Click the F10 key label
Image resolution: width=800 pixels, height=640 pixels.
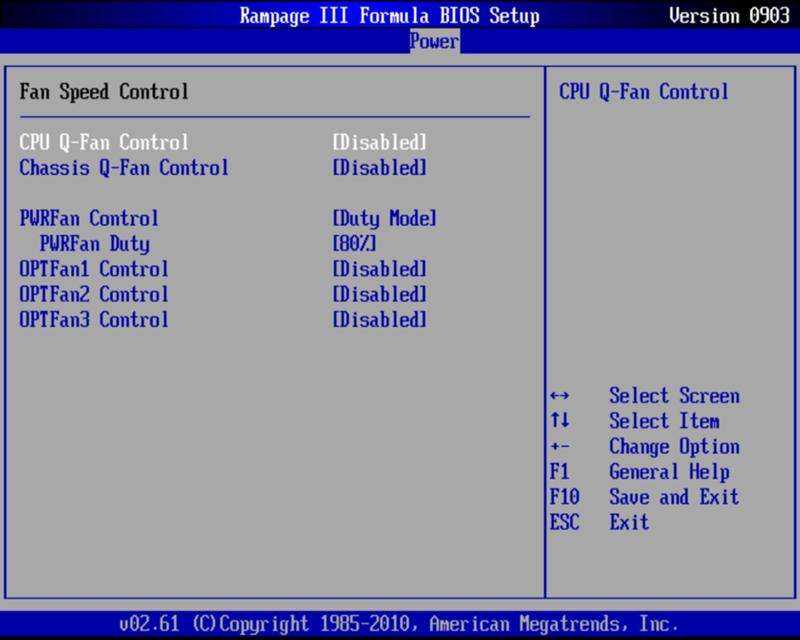click(564, 497)
